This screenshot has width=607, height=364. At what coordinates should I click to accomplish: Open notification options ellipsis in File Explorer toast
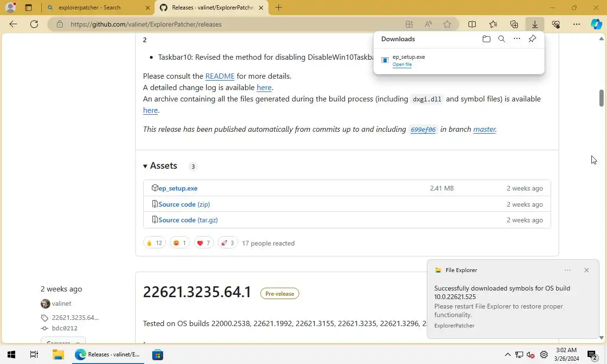click(x=568, y=270)
